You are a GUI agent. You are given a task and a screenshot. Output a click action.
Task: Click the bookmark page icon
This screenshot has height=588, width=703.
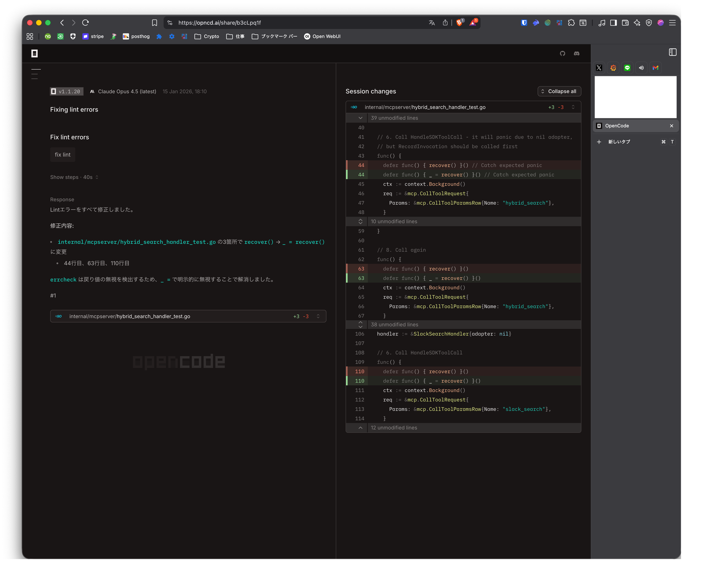click(x=154, y=23)
